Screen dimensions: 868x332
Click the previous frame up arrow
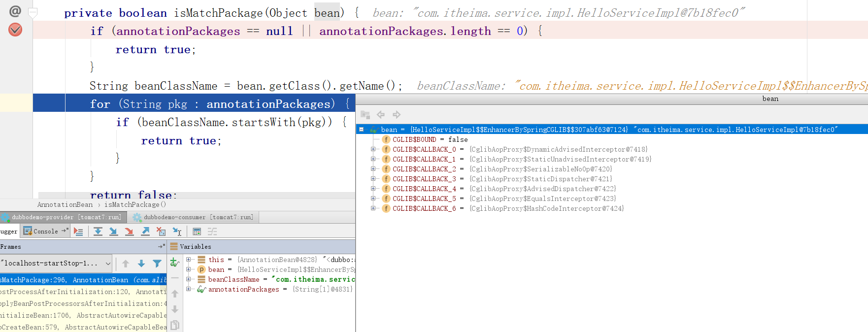pyautogui.click(x=126, y=264)
